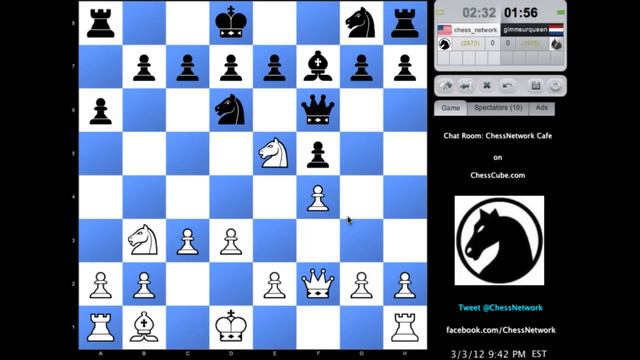This screenshot has width=640, height=360.
Task: Click facebook.com/ChessNetwork text
Action: click(x=501, y=330)
